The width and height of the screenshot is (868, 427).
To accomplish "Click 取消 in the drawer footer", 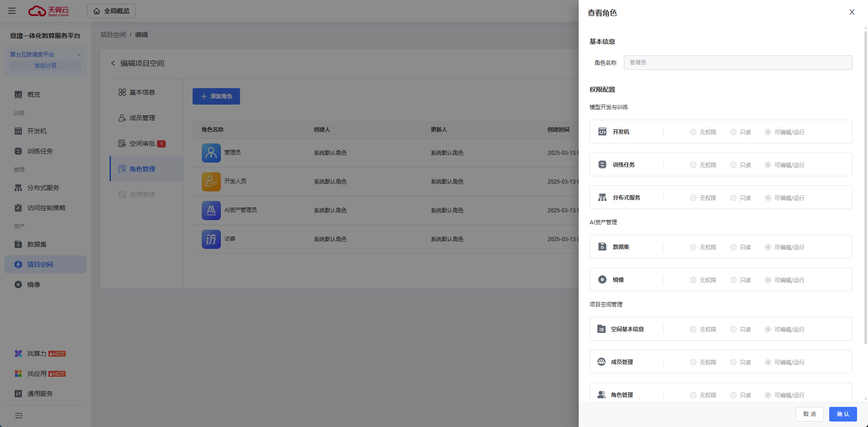I will click(810, 414).
